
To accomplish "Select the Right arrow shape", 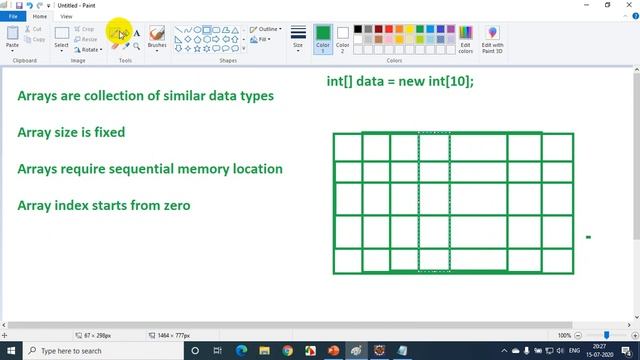I will [x=216, y=40].
